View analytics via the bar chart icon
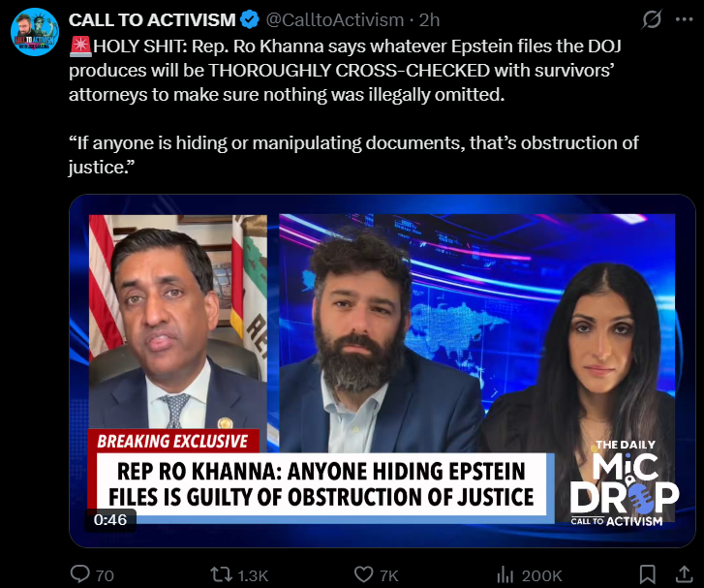Screen dimensions: 704x588 tap(505, 574)
